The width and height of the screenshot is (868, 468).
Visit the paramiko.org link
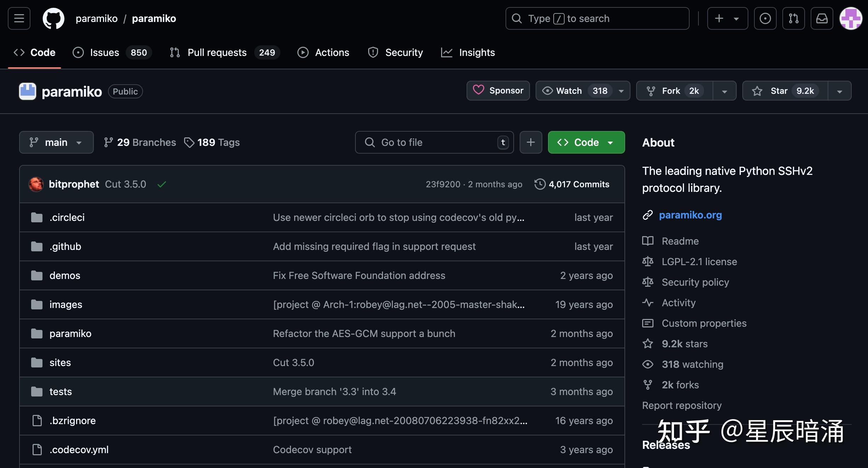pyautogui.click(x=690, y=215)
